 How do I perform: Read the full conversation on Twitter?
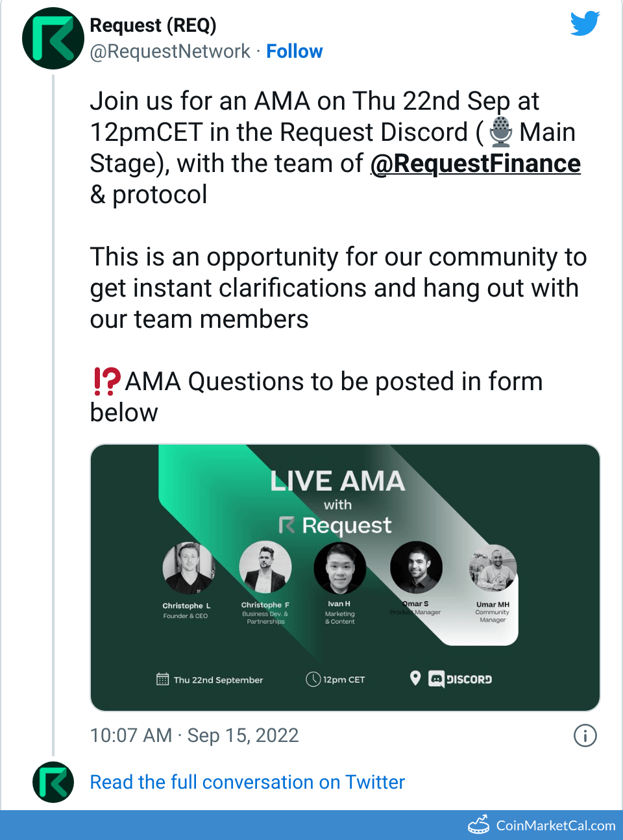pyautogui.click(x=247, y=782)
